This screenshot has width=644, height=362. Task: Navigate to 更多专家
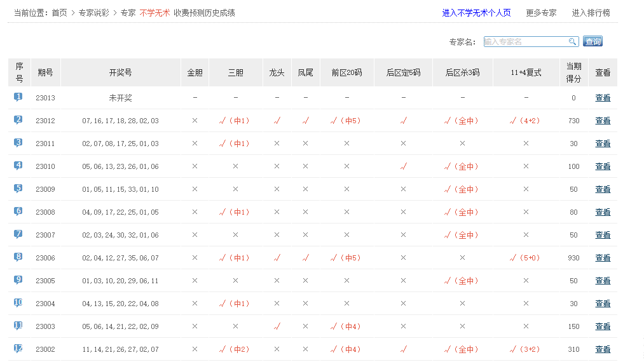click(x=541, y=13)
